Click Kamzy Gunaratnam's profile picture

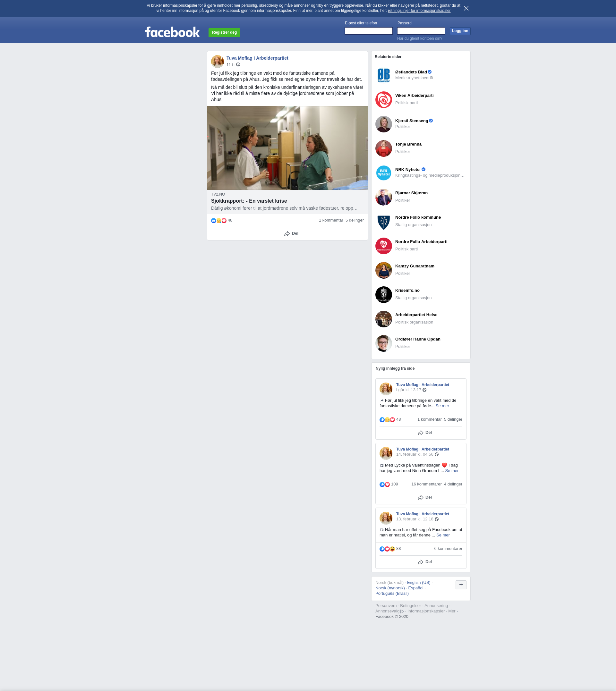pyautogui.click(x=383, y=270)
